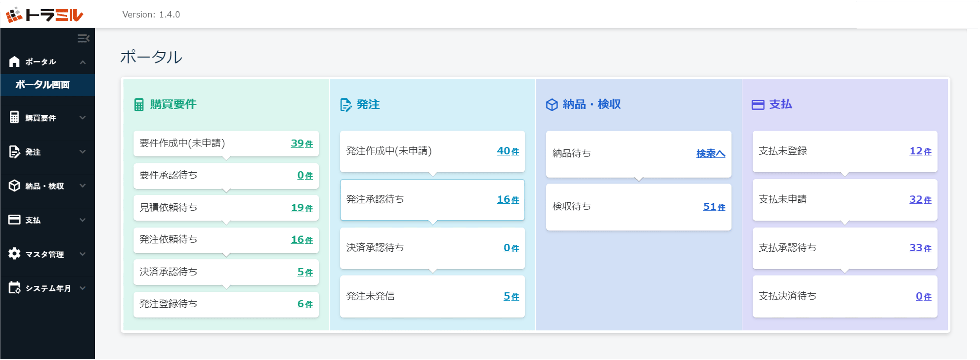The width and height of the screenshot is (980, 360).
Task: Open ポータル画面 submenu item
Action: (47, 84)
